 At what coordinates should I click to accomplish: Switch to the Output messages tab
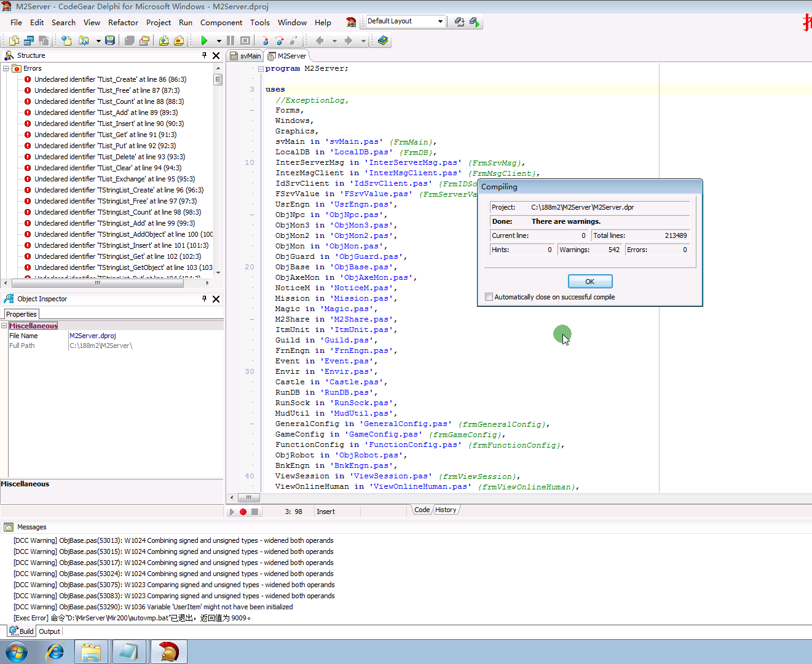pos(49,631)
